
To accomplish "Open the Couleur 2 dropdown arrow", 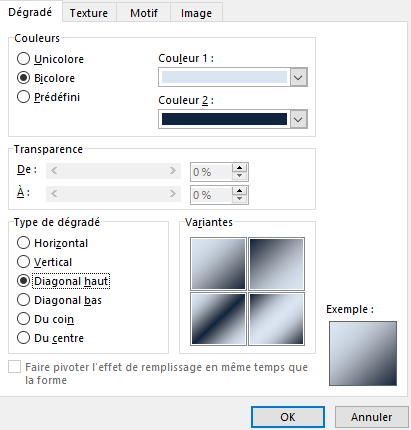I will [x=298, y=119].
